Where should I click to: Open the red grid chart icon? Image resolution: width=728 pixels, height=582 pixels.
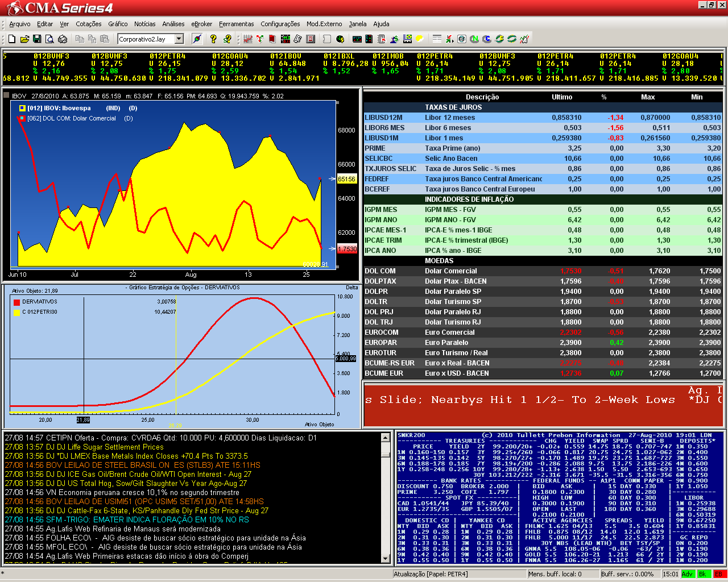point(248,39)
